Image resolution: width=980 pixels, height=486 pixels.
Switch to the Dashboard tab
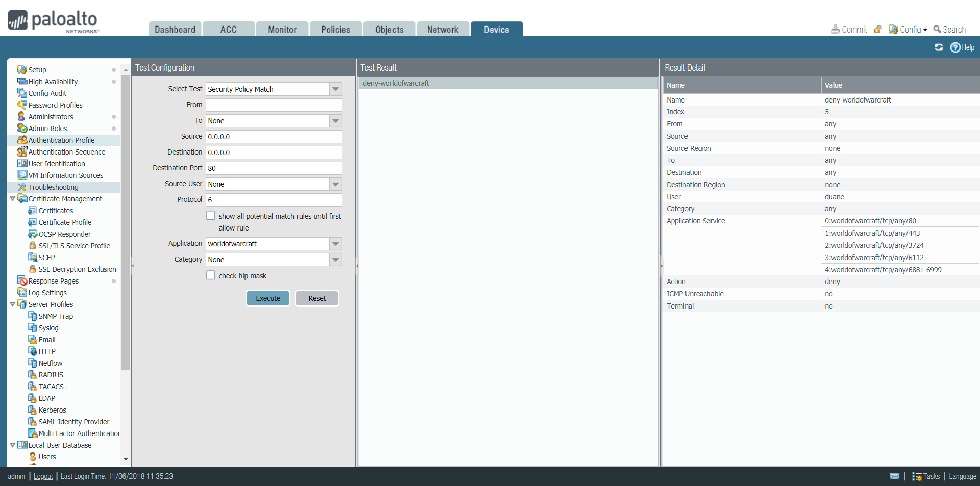(x=175, y=29)
